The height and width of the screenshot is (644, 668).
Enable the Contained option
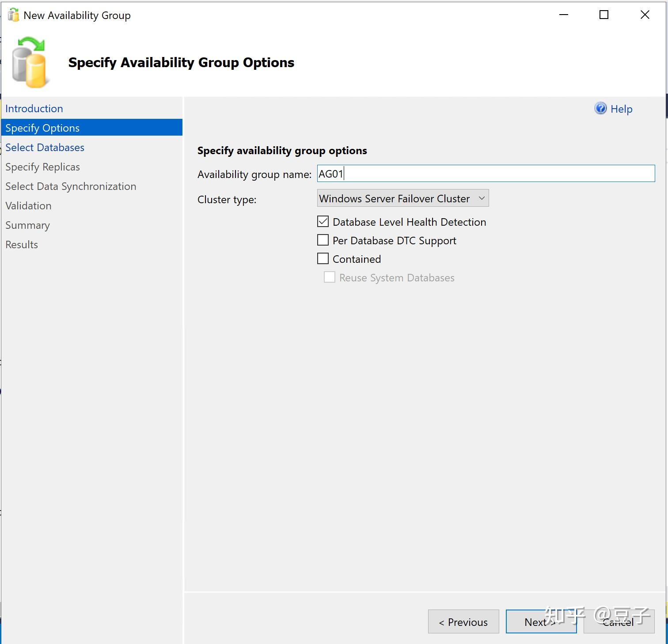pyautogui.click(x=323, y=258)
